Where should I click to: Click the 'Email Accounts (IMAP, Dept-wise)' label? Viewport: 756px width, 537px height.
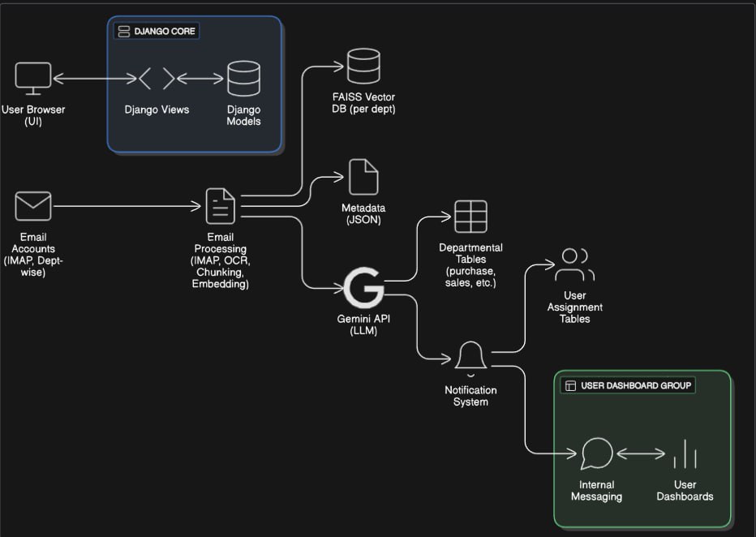pyautogui.click(x=32, y=255)
